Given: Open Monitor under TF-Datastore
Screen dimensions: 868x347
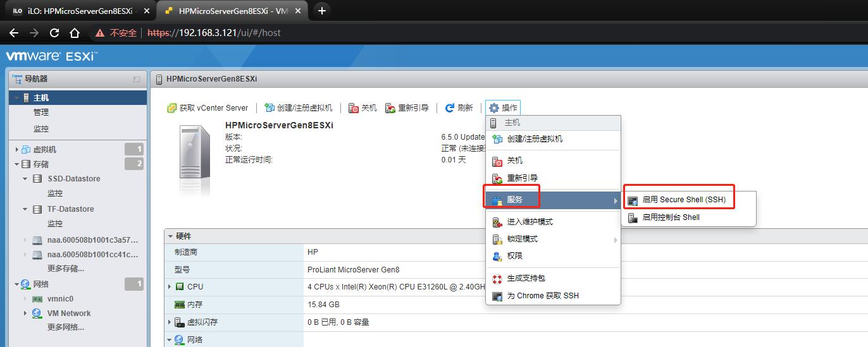Looking at the screenshot, I should pos(55,224).
